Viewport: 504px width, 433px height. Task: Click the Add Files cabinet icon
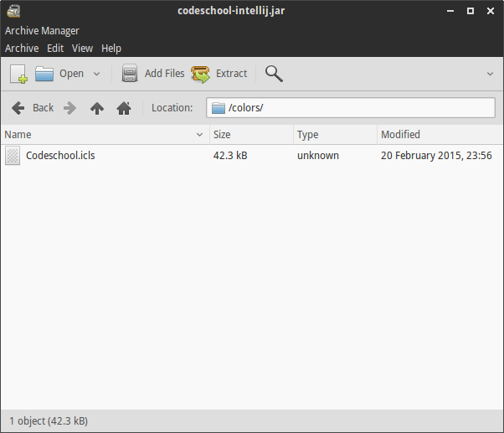130,74
